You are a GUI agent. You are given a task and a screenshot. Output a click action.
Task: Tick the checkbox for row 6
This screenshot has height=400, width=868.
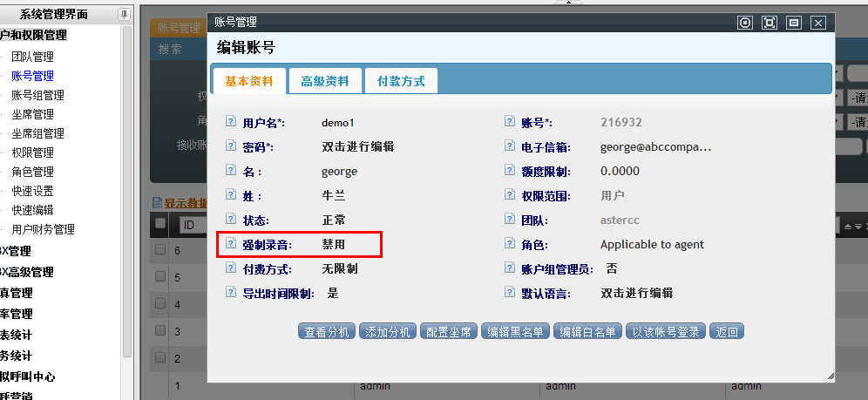(x=159, y=251)
